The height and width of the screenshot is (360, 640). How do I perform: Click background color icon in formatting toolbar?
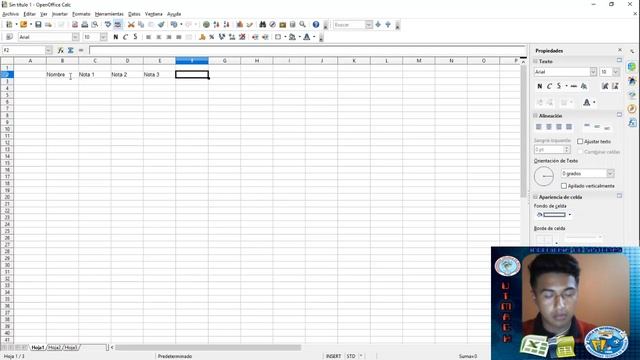point(292,37)
